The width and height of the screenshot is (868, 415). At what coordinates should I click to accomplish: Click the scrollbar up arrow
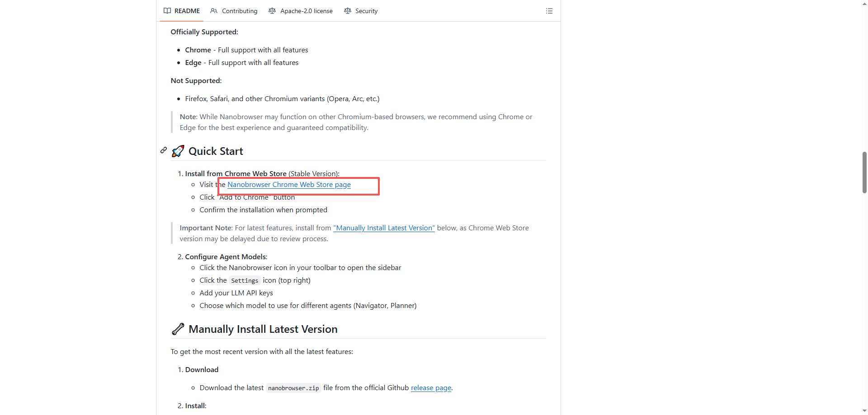[864, 3]
